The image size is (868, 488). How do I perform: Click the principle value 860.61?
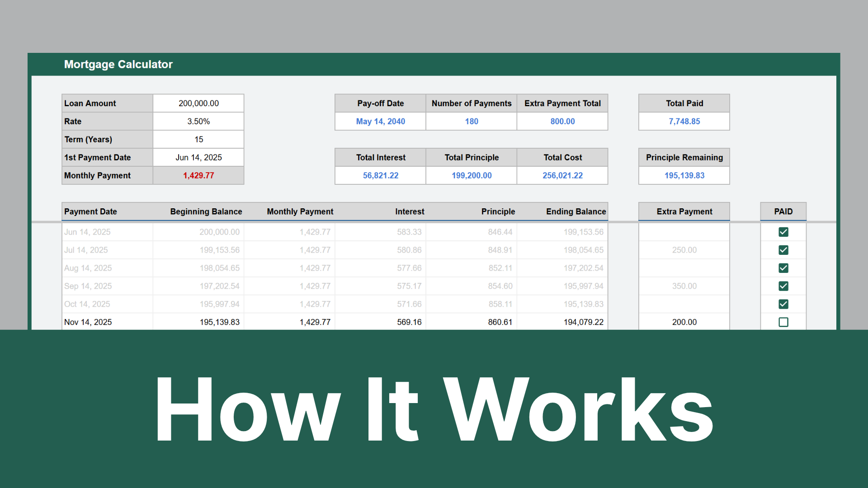[x=500, y=322]
